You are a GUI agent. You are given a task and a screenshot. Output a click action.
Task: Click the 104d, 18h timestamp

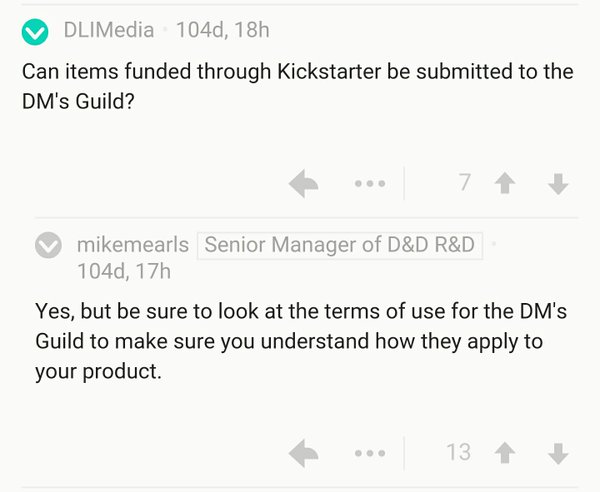223,30
